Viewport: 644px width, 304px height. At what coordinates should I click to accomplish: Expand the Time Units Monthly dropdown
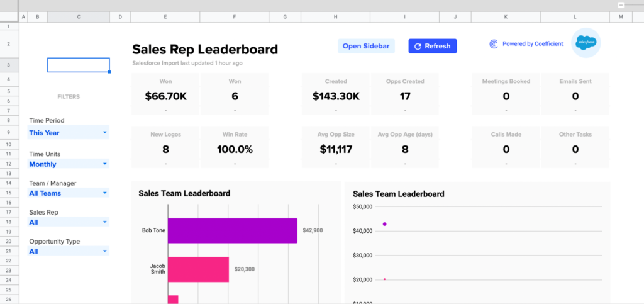(x=104, y=164)
